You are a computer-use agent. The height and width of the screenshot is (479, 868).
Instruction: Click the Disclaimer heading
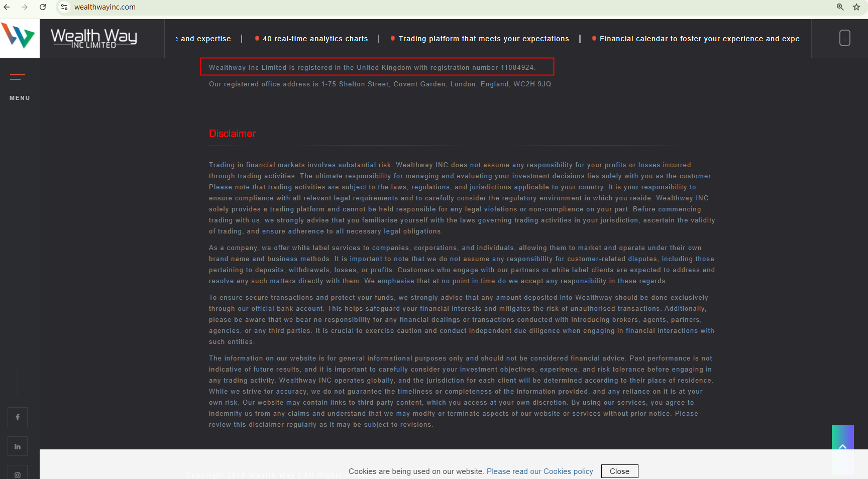232,134
